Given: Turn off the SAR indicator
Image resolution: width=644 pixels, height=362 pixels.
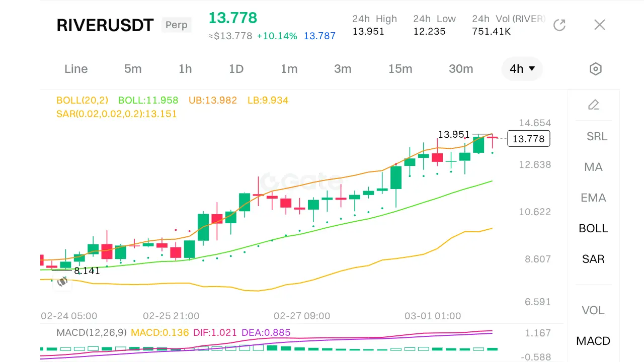Looking at the screenshot, I should click(x=593, y=259).
